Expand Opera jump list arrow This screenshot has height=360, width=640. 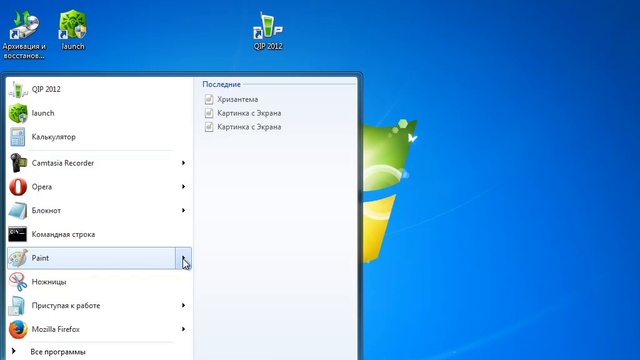click(183, 187)
